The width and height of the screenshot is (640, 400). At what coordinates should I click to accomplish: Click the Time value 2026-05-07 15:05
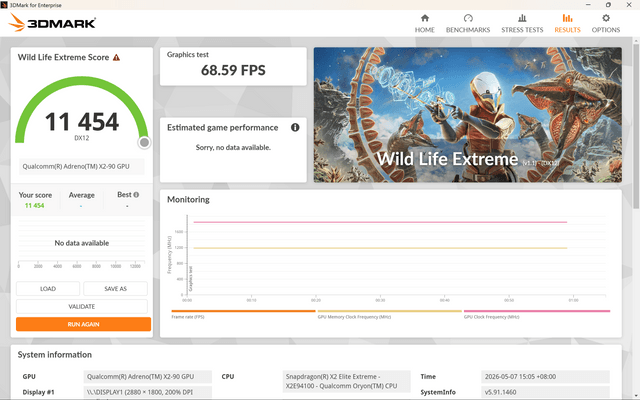point(545,377)
